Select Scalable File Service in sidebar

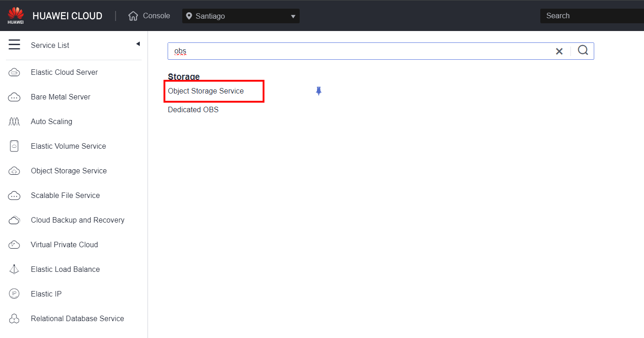(65, 196)
